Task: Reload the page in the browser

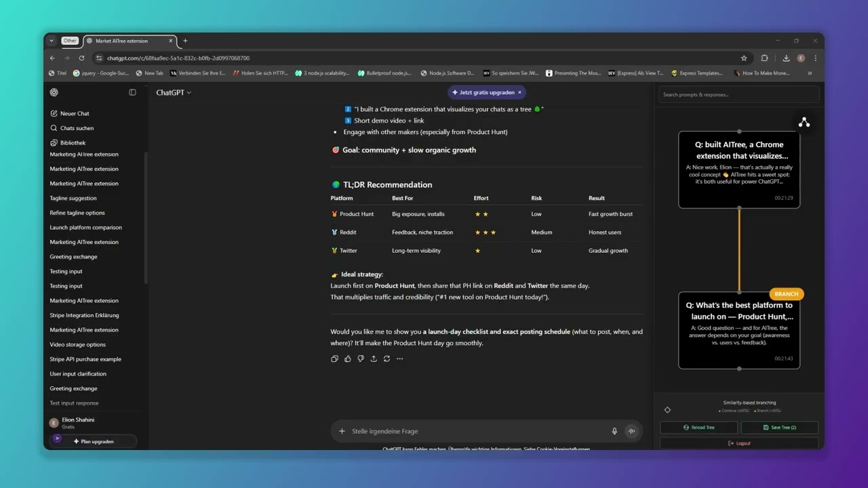Action: (81, 58)
